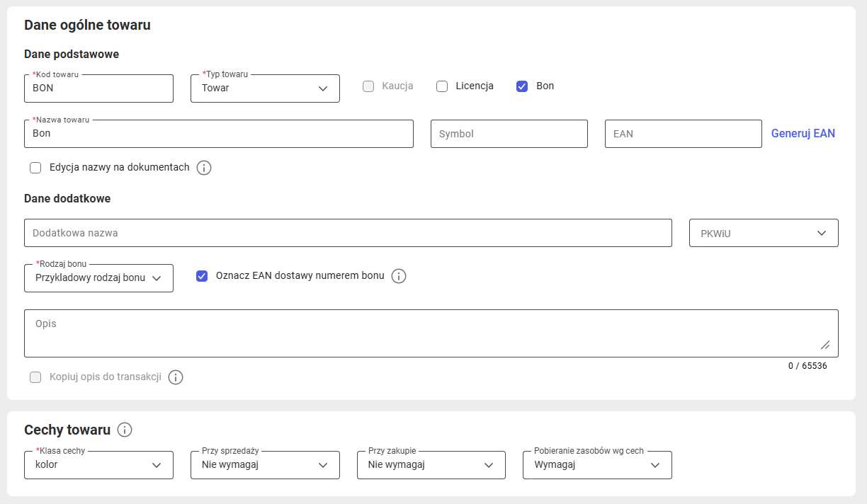The height and width of the screenshot is (504, 867).
Task: Open Pobieranie zasobów wg cech dropdown
Action: pos(597,465)
